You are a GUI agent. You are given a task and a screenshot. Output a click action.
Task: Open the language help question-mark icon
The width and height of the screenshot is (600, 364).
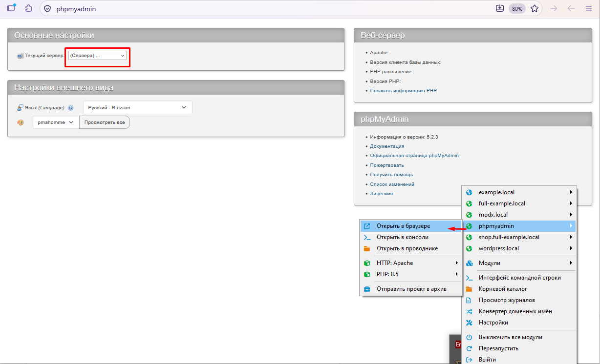pos(71,108)
